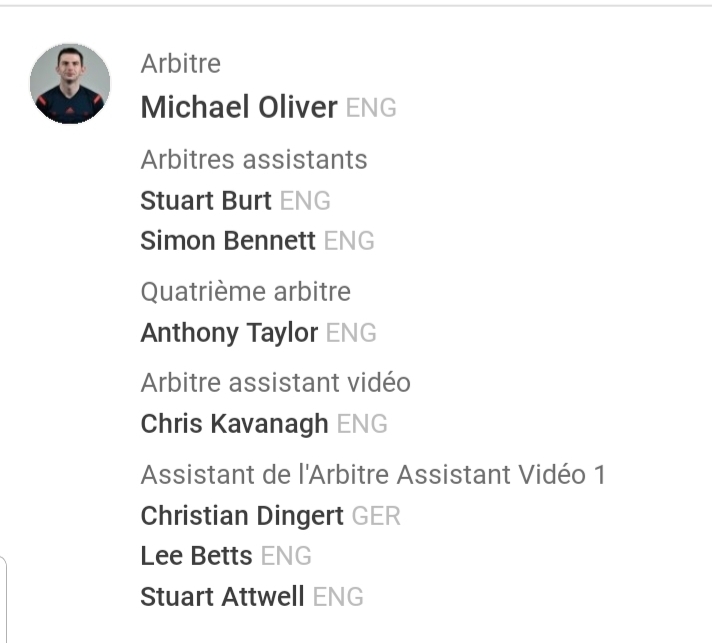The image size is (712, 643).
Task: Click ENG nationality beside Stuart Burt
Action: point(305,201)
